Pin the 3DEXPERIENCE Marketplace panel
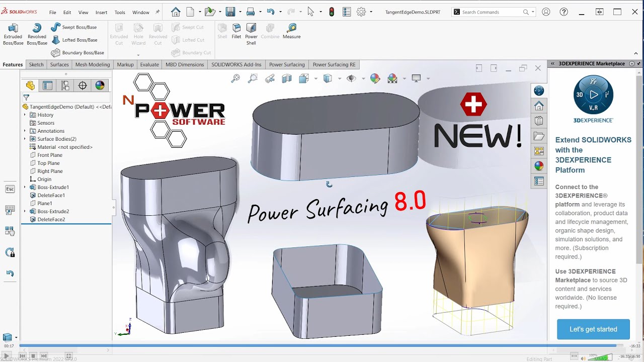Screen dimensions: 644x362 click(639, 64)
